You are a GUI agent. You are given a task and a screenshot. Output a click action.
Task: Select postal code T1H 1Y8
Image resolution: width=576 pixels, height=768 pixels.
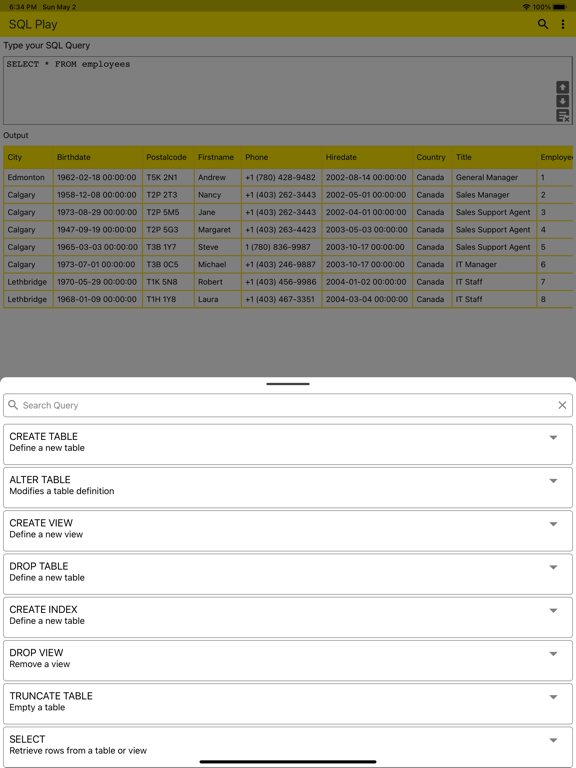168,299
